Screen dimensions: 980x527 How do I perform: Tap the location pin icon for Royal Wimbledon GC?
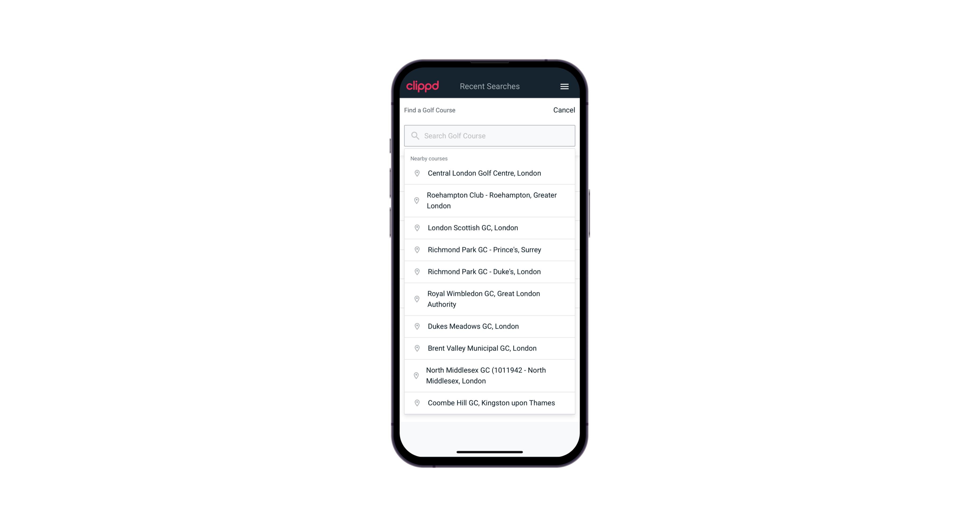click(417, 299)
